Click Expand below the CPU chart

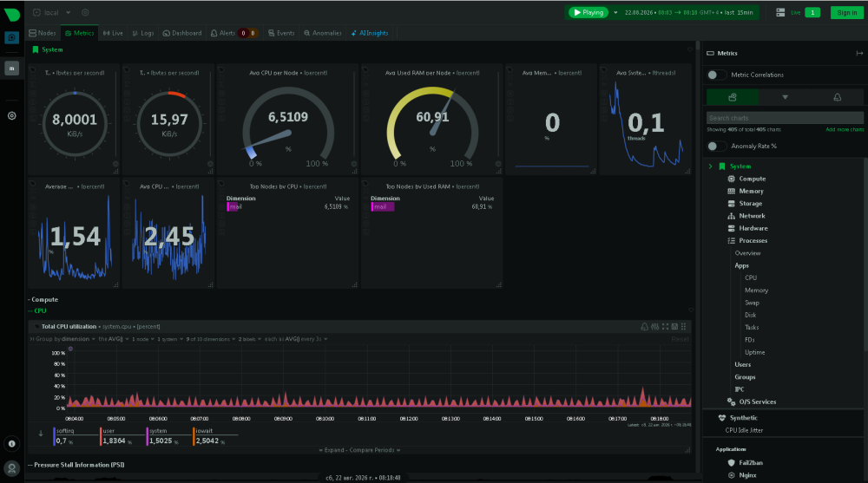[331, 450]
